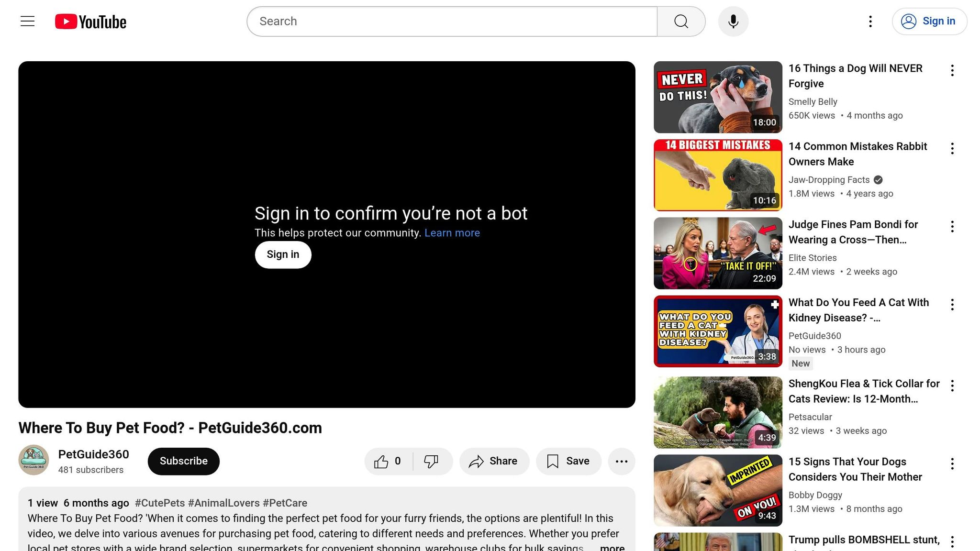Image resolution: width=980 pixels, height=551 pixels.
Task: Save the video to a playlist
Action: tap(568, 461)
